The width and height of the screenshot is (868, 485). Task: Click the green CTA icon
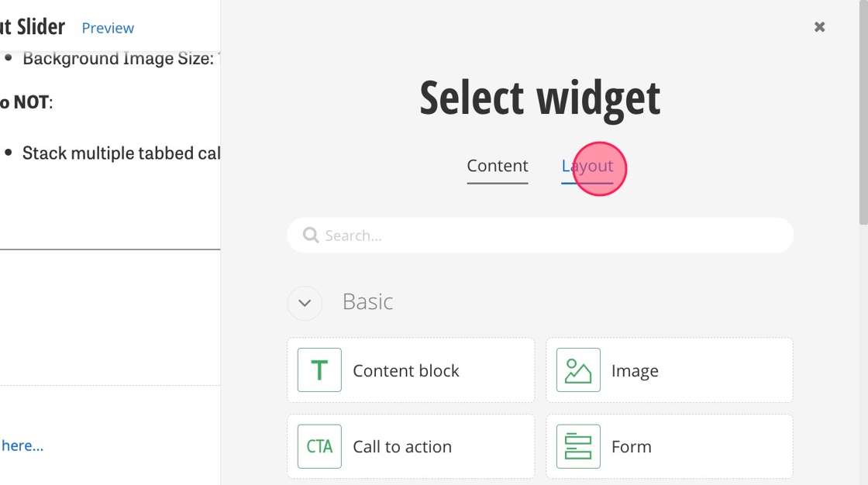319,446
